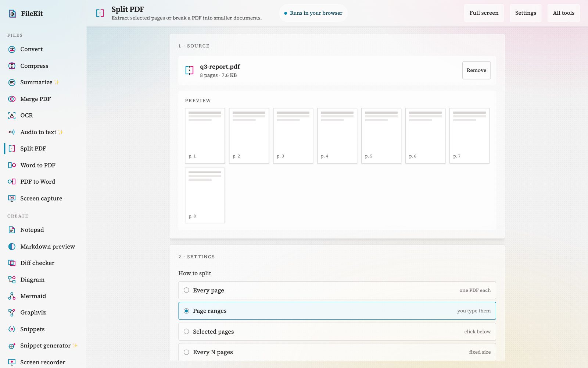Go to Word to PDF in sidebar

pos(43,165)
